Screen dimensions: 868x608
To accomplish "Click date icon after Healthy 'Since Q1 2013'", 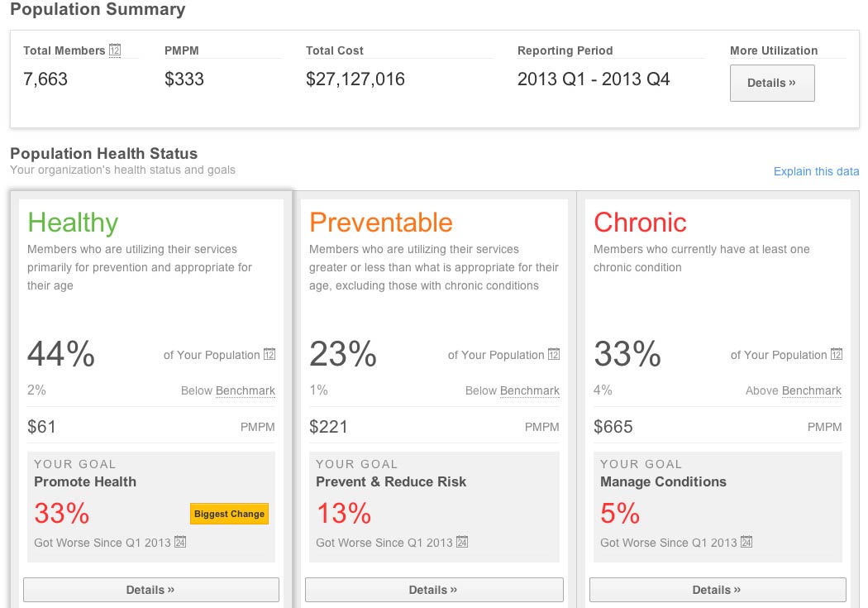I will click(180, 543).
